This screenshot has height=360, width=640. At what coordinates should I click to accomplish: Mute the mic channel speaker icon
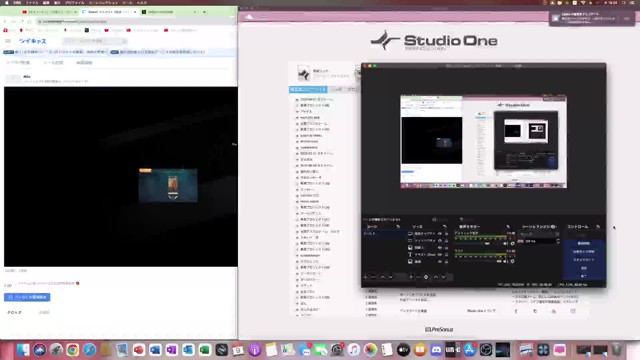click(506, 261)
